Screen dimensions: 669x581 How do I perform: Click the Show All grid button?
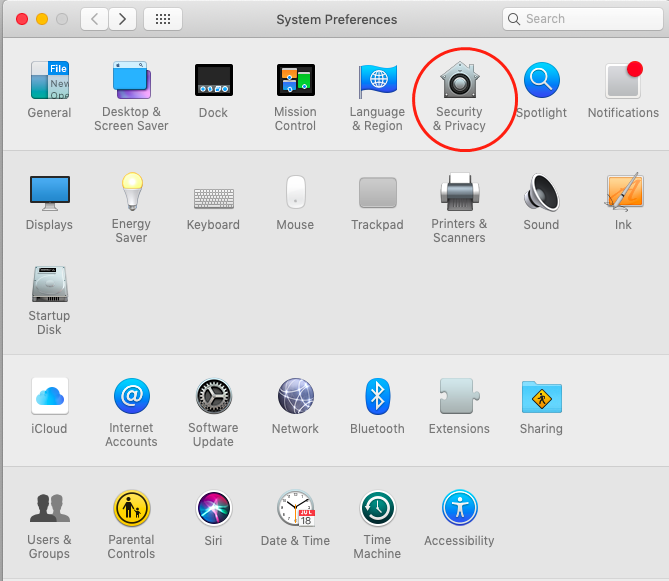(x=163, y=19)
